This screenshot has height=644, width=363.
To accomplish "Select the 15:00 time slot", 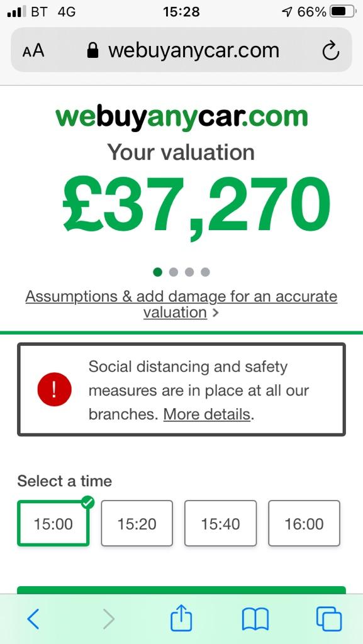I will click(x=53, y=523).
